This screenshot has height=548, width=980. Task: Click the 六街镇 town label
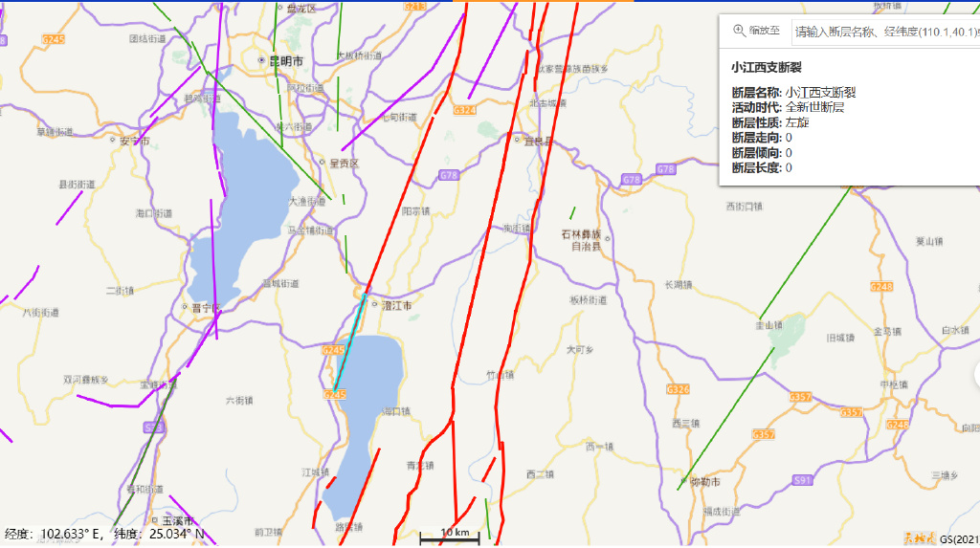click(x=238, y=400)
